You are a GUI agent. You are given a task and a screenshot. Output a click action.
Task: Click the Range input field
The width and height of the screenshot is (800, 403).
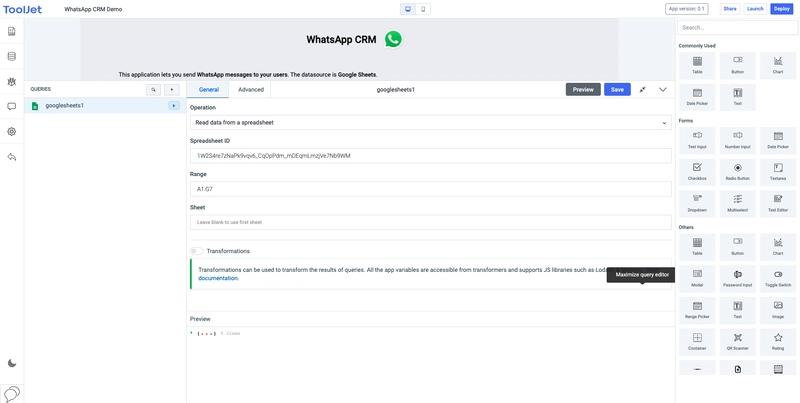pyautogui.click(x=431, y=189)
